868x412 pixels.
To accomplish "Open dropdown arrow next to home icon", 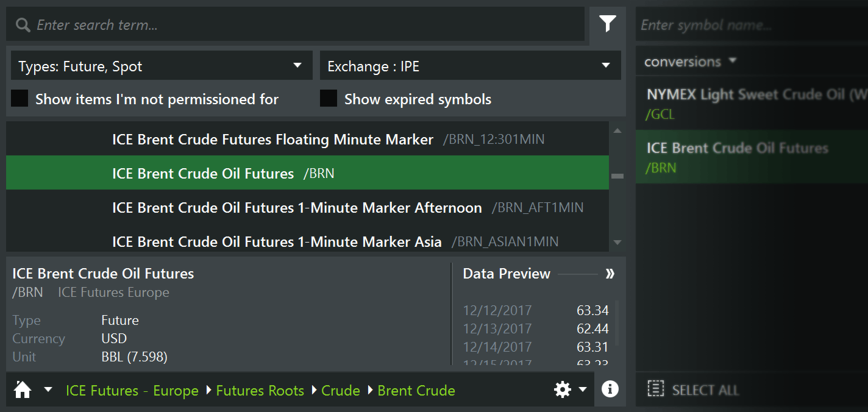I will click(48, 389).
